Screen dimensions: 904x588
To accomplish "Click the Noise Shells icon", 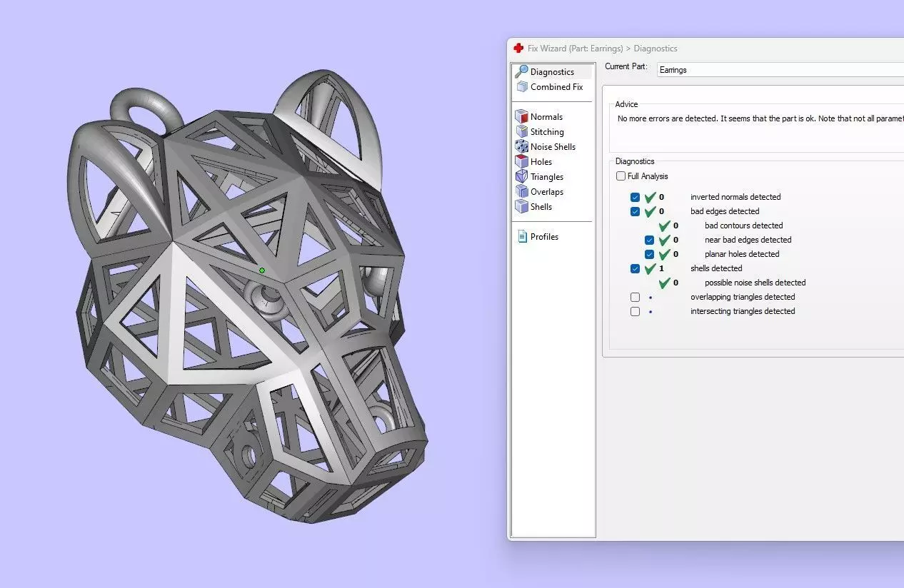I will click(521, 147).
